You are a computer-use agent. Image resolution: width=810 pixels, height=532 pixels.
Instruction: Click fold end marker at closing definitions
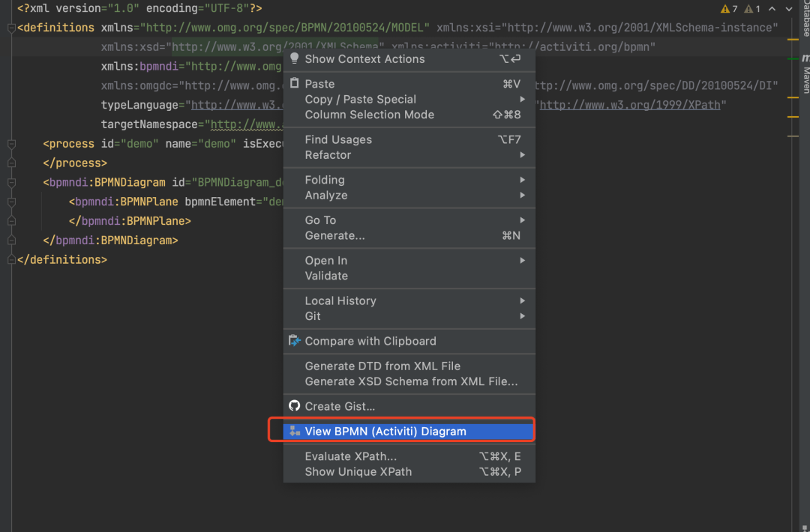click(x=11, y=259)
